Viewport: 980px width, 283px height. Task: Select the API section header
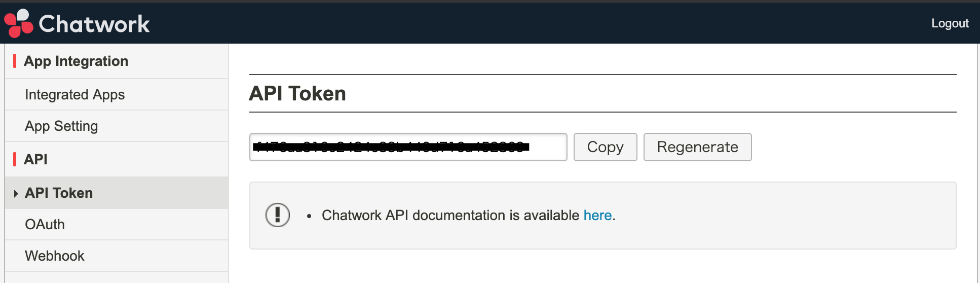(x=36, y=159)
